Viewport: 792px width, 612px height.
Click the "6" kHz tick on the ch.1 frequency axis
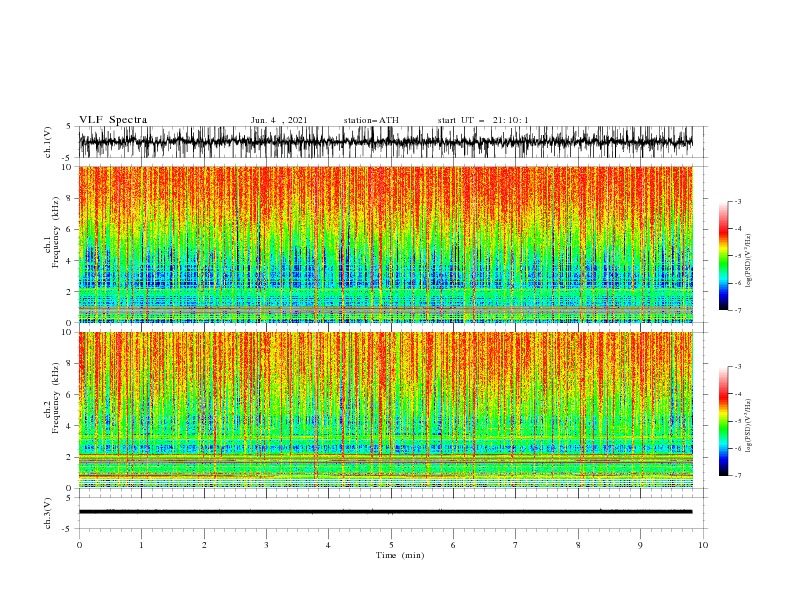coord(70,229)
